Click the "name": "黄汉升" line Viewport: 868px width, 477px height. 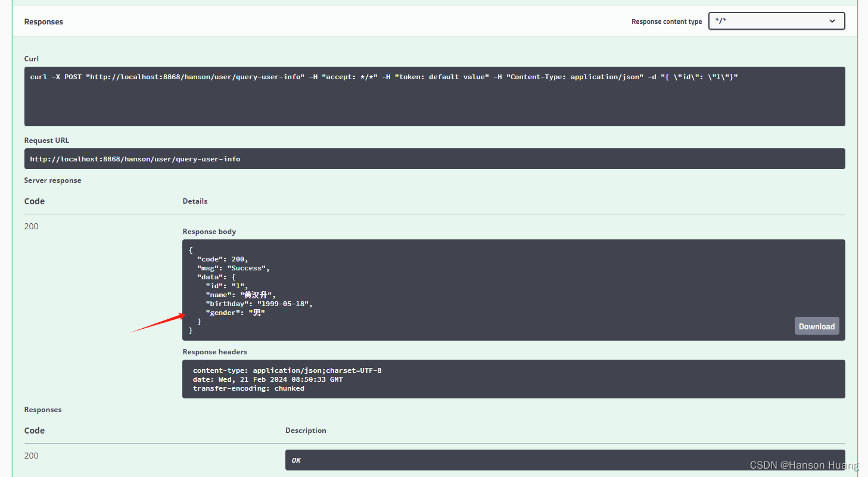[x=241, y=295]
